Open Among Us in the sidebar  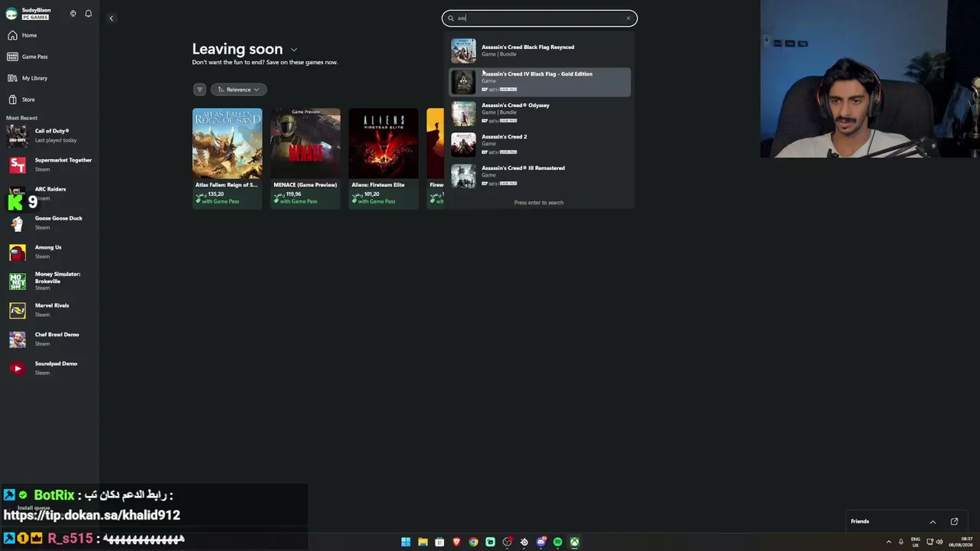49,252
